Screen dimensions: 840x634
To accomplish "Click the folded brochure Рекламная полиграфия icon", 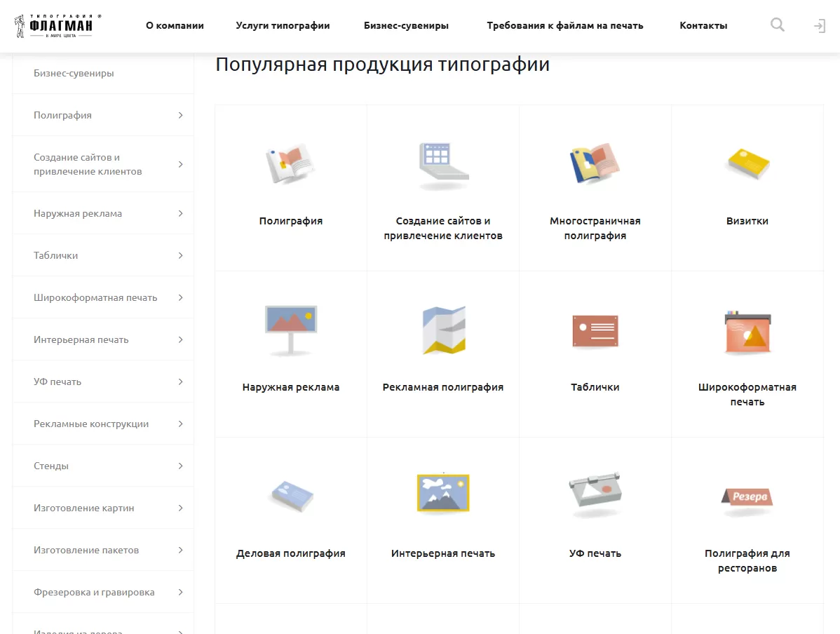I will tap(443, 330).
